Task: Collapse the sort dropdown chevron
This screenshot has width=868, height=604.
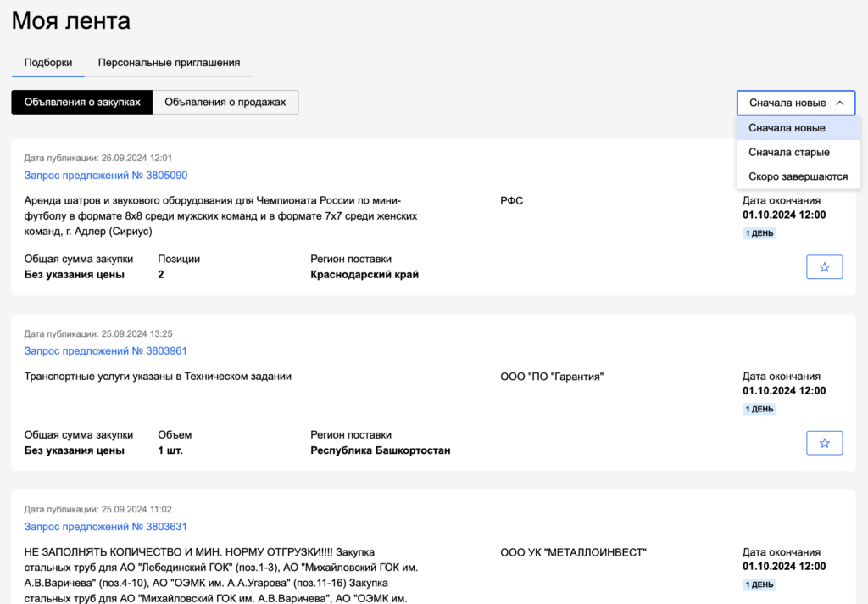Action: coord(840,103)
